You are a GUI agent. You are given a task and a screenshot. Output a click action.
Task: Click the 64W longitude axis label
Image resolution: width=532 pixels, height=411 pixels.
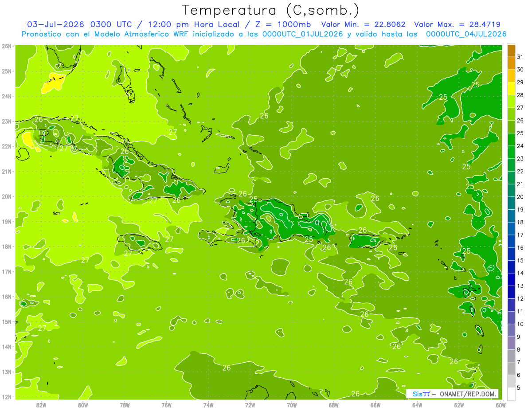[x=417, y=405]
